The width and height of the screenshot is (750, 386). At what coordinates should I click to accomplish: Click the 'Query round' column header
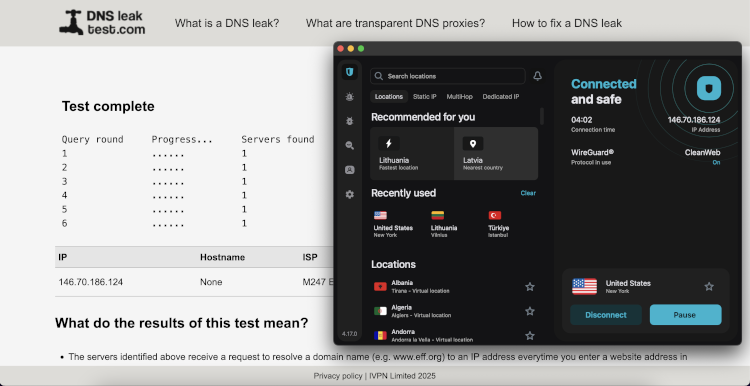coord(92,139)
